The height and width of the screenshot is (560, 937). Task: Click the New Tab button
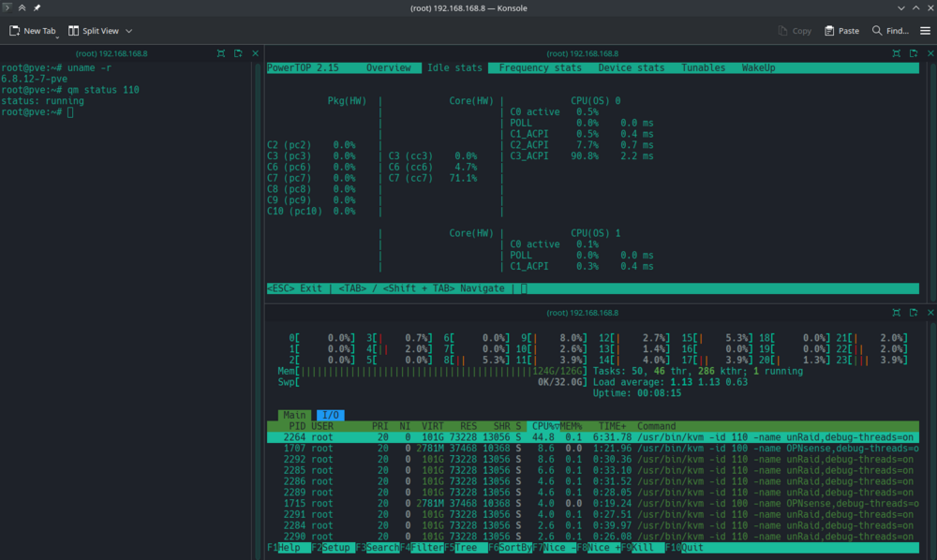coord(33,31)
